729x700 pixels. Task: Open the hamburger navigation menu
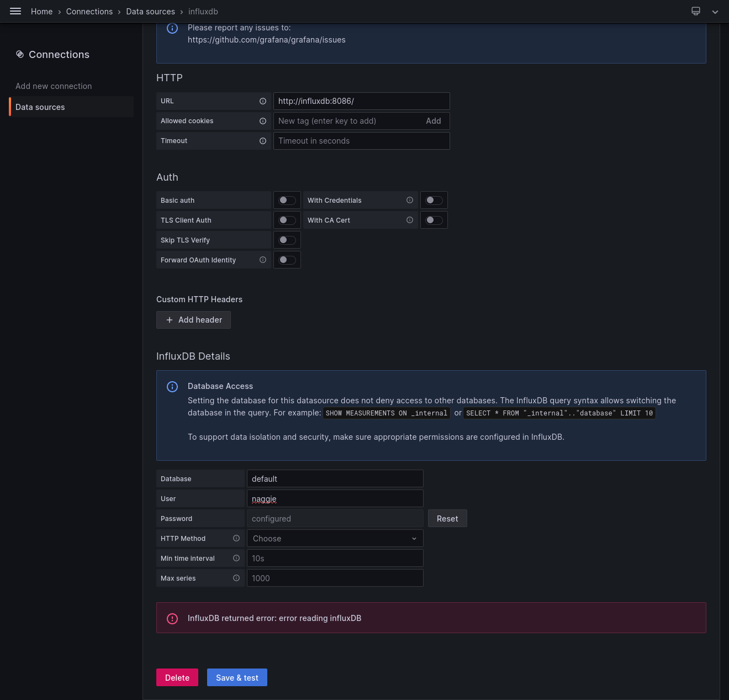pos(15,11)
